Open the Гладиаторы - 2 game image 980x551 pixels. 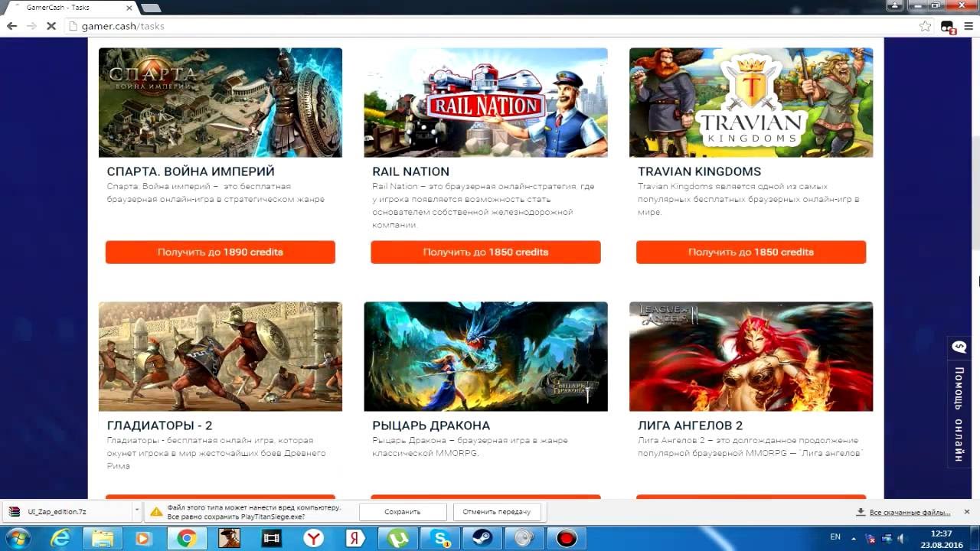(220, 357)
